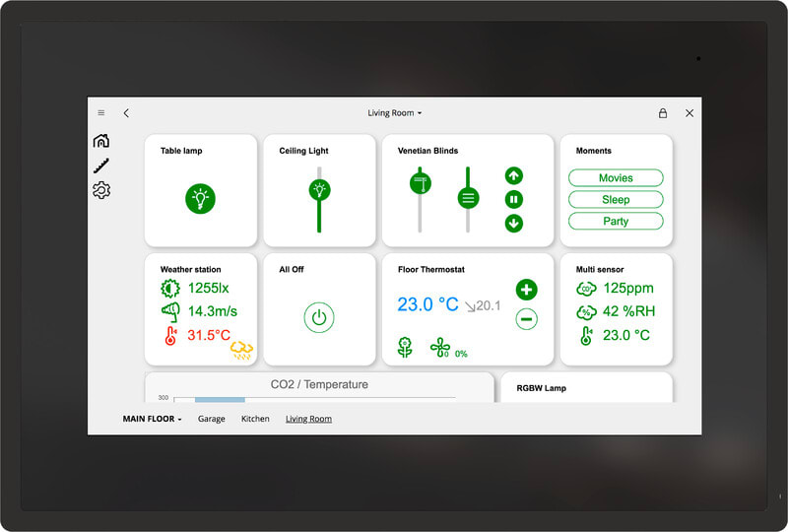Switch to the Kitchen tab
Image resolution: width=788 pixels, height=532 pixels.
(255, 419)
